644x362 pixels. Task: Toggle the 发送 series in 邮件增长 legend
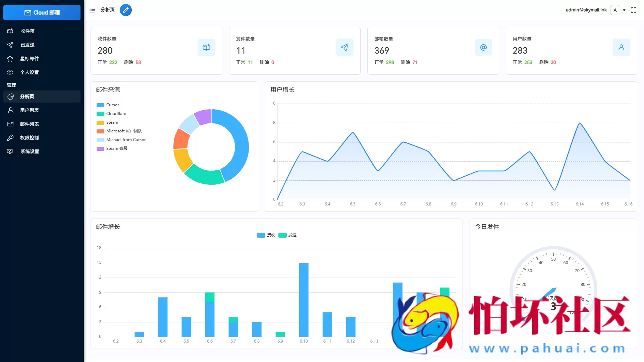click(x=288, y=235)
